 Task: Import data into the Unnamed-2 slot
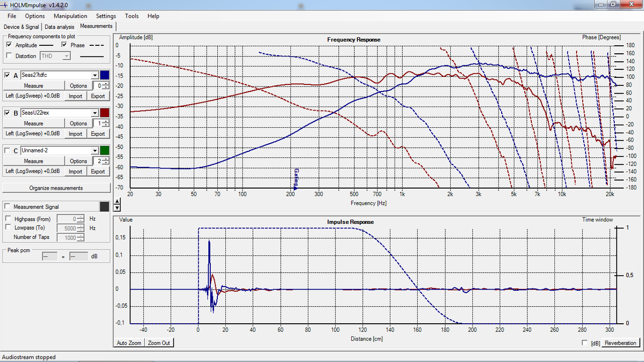pos(75,171)
